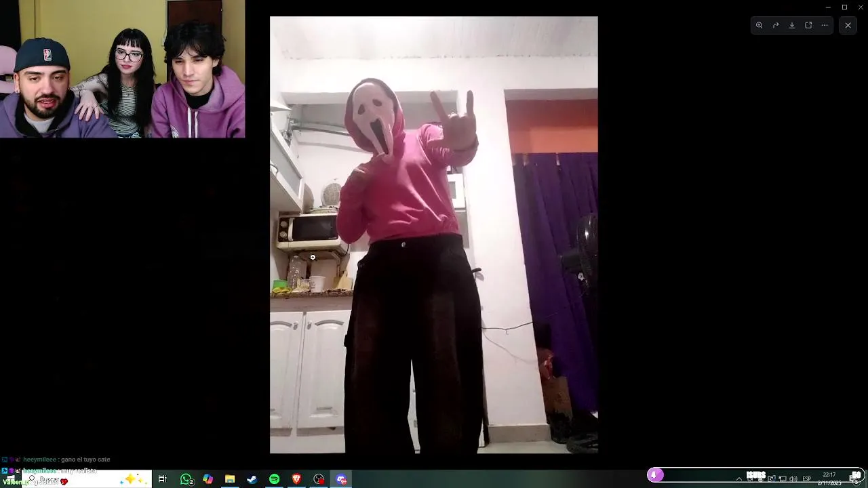Open the image in browser via external link icon
Screen dimensions: 868x488
pyautogui.click(x=808, y=25)
